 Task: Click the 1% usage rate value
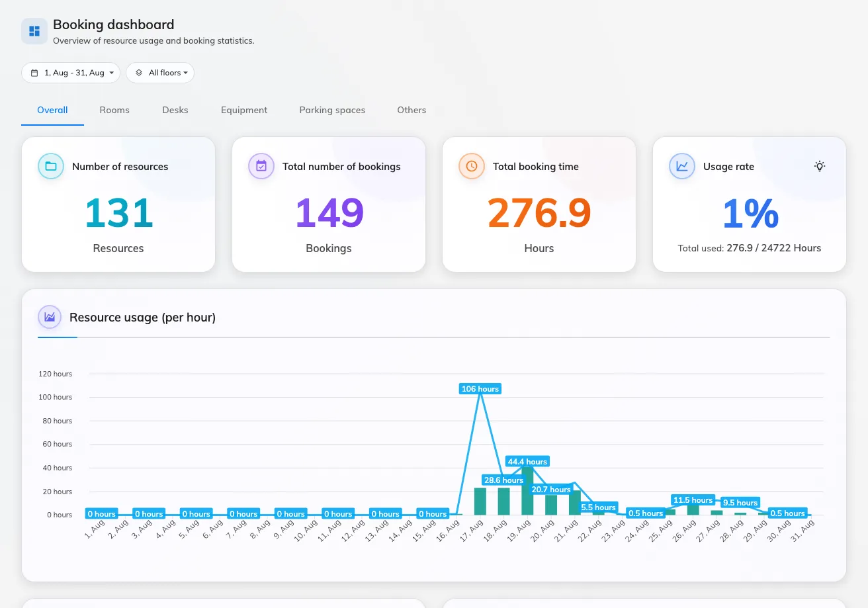[x=750, y=213]
